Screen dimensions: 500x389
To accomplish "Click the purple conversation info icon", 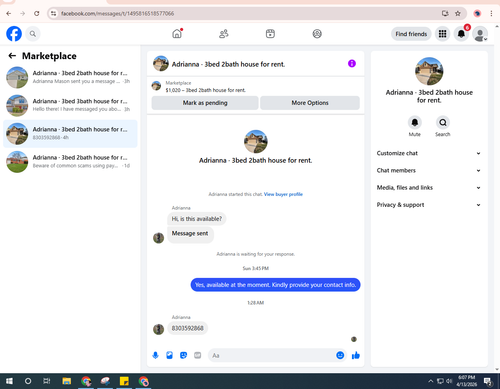I will (x=352, y=63).
